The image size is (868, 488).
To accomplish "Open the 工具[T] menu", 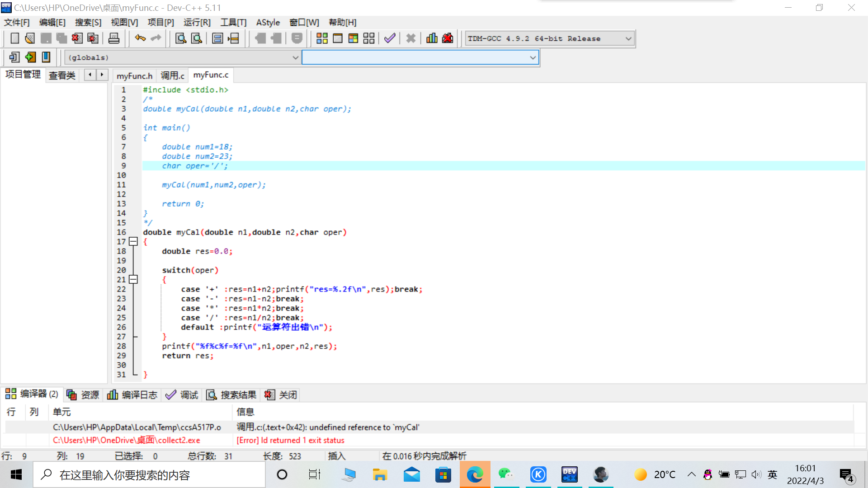I will pyautogui.click(x=233, y=23).
